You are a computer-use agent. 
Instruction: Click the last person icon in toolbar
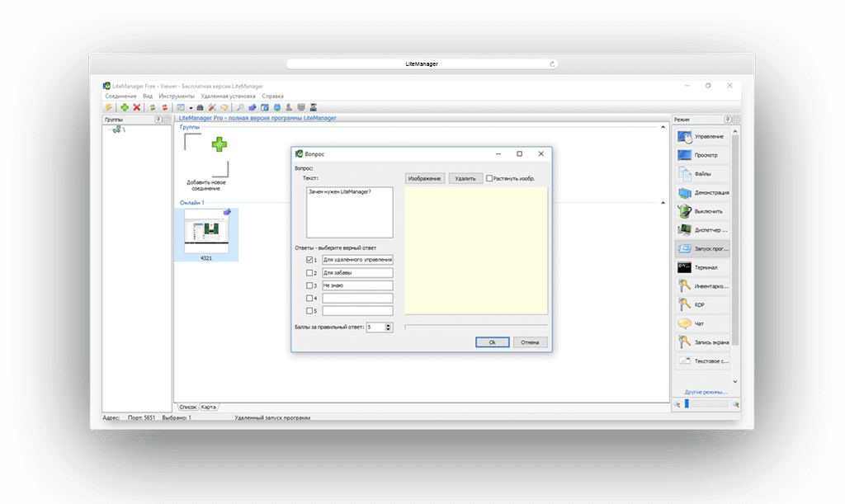pos(313,108)
